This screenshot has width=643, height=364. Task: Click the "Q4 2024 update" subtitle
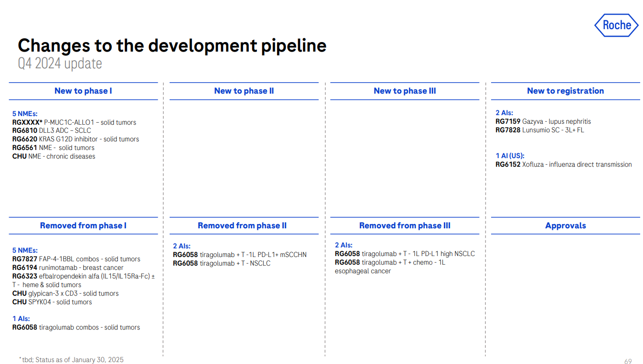(x=60, y=64)
